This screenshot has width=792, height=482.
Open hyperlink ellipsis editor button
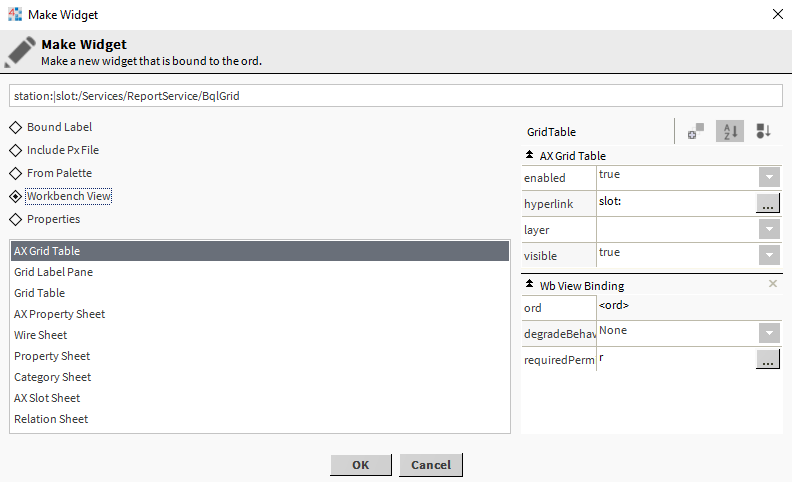(x=767, y=203)
